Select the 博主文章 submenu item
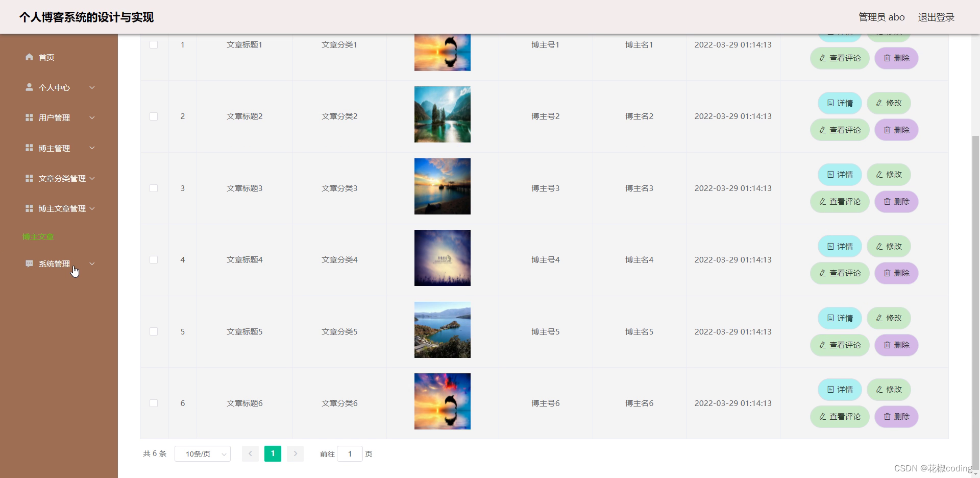The image size is (980, 478). pos(38,236)
